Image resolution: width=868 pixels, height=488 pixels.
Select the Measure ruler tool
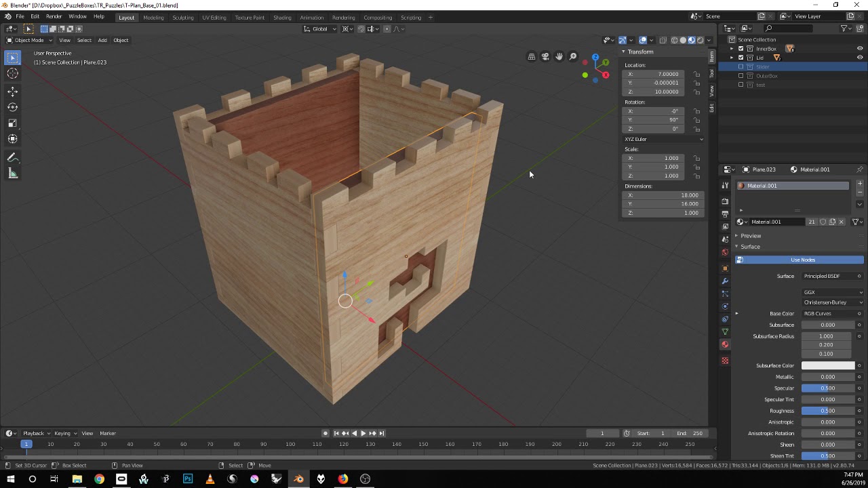tap(12, 174)
